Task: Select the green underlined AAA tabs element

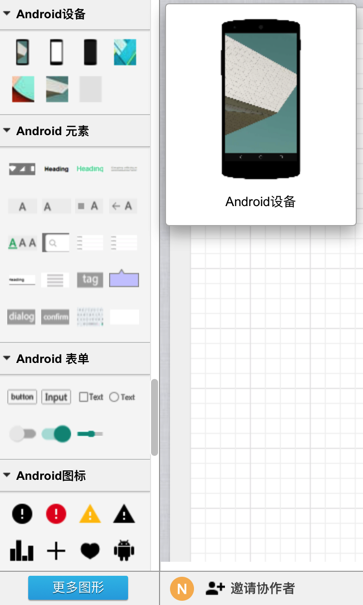Action: (22, 243)
